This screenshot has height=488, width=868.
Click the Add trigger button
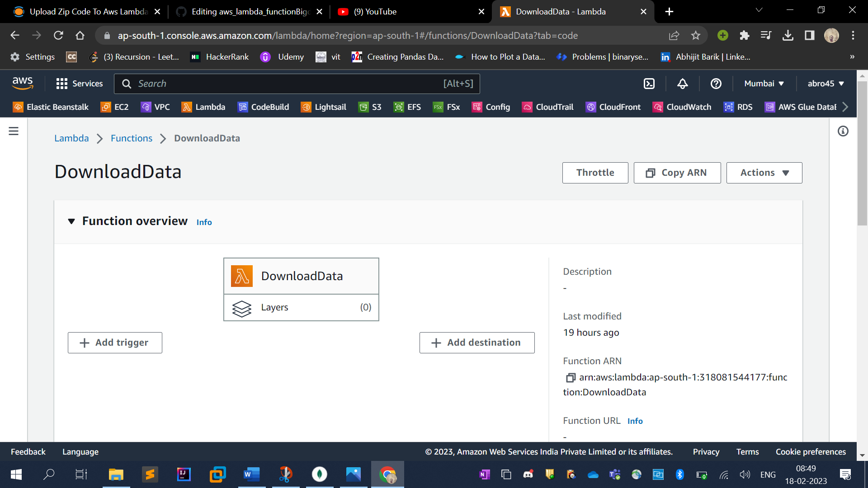point(115,343)
